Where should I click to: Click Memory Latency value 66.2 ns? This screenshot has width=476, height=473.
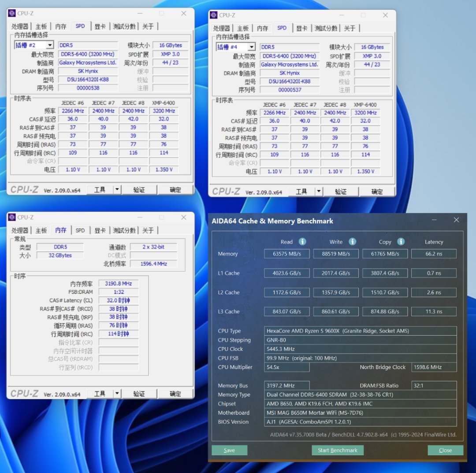pyautogui.click(x=434, y=254)
